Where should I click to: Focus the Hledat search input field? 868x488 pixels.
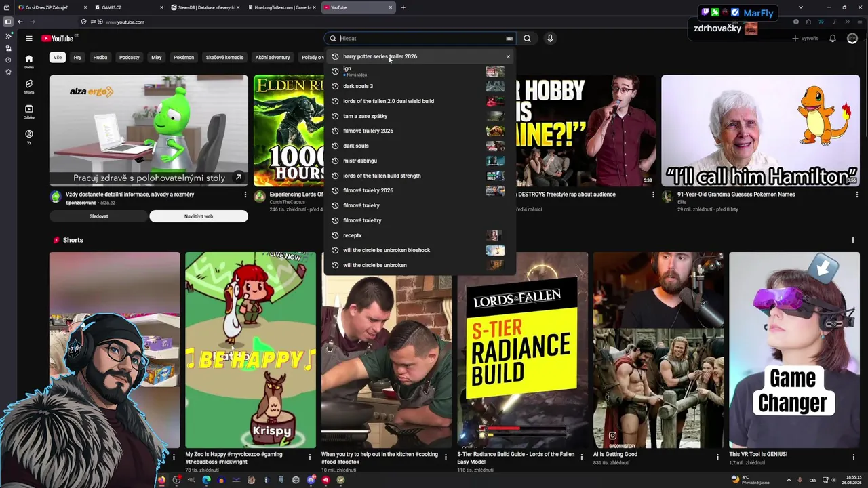click(420, 39)
